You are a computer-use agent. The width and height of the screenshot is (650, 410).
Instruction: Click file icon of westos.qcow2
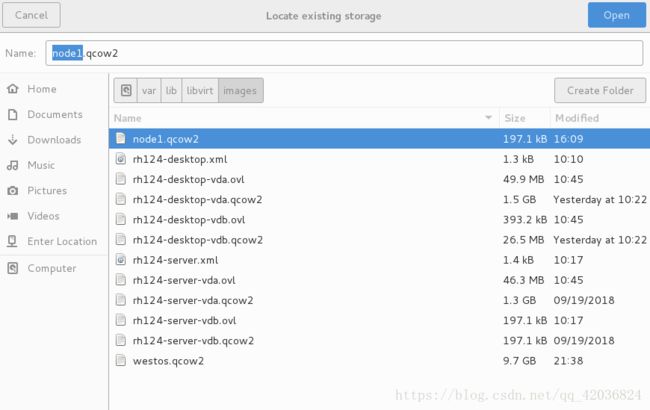[x=121, y=360]
